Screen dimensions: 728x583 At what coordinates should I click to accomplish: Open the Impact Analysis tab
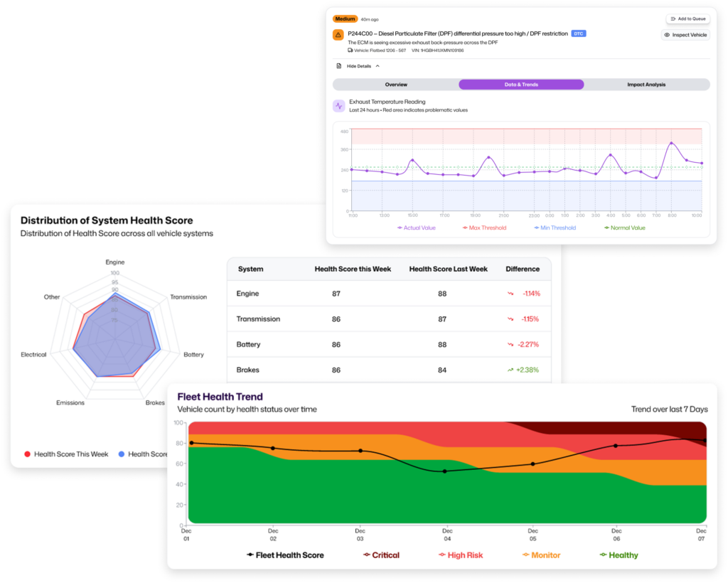(646, 85)
